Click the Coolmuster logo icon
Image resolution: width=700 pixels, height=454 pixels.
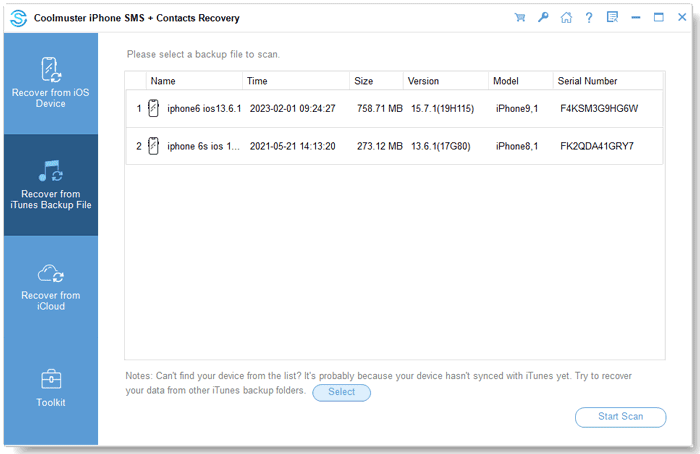click(x=19, y=18)
